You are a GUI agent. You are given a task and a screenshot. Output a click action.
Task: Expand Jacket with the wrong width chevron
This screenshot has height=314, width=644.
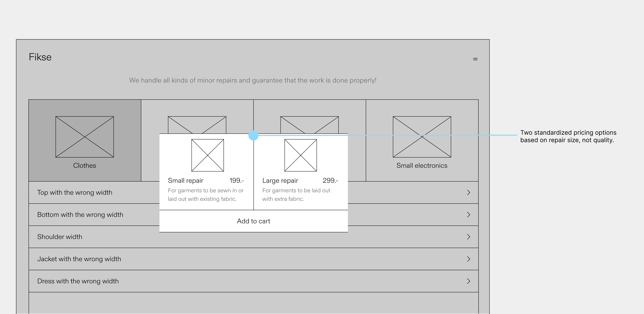(469, 259)
